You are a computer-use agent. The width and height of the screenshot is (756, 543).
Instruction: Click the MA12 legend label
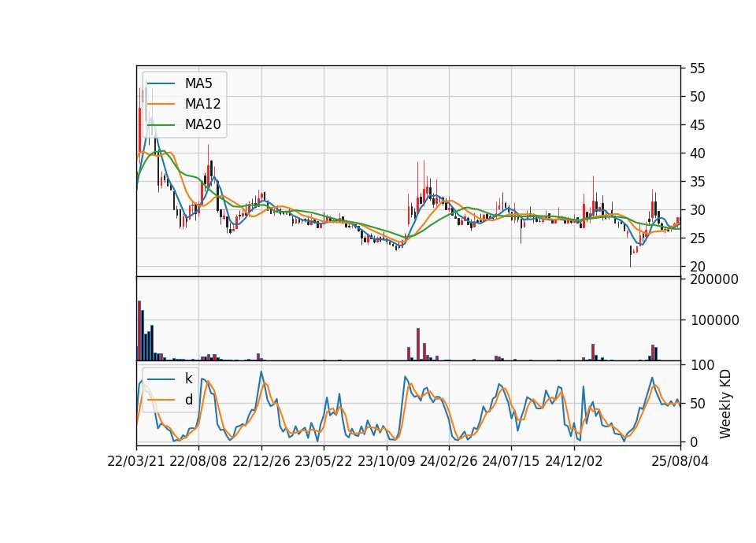[x=202, y=104]
